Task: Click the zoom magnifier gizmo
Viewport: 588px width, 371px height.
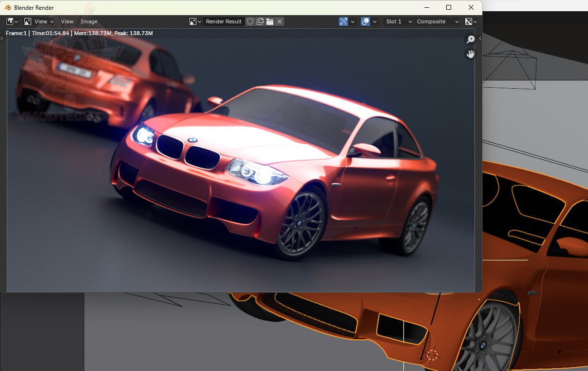Action: click(x=471, y=39)
